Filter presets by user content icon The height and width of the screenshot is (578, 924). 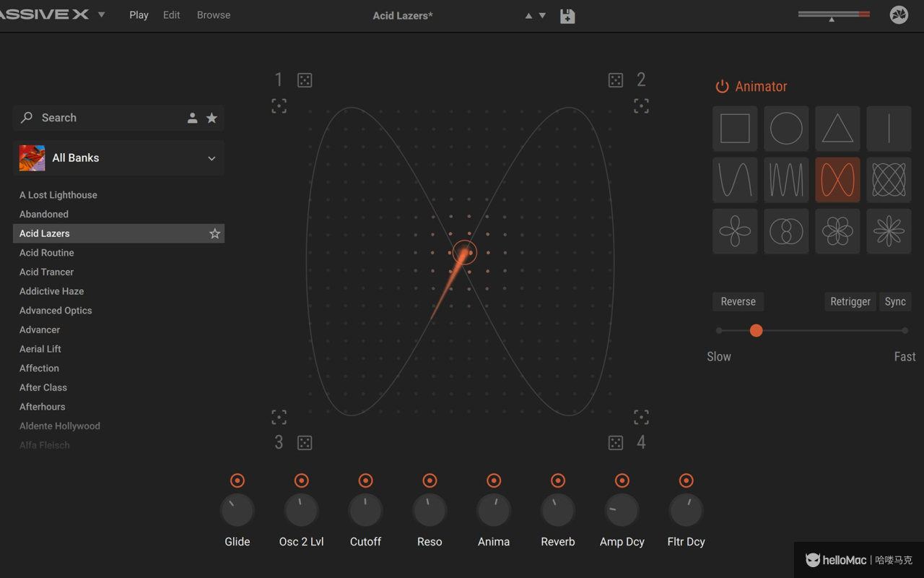click(192, 118)
